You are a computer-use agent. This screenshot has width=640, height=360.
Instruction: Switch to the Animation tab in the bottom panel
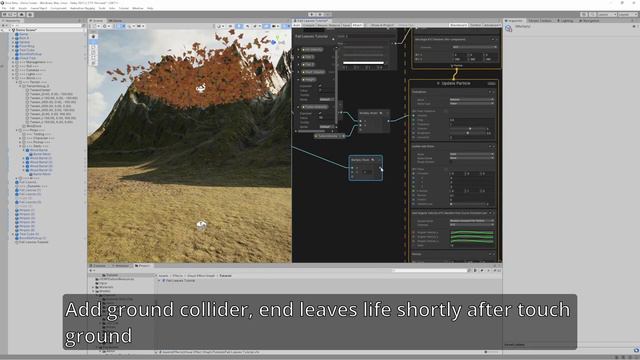121,266
